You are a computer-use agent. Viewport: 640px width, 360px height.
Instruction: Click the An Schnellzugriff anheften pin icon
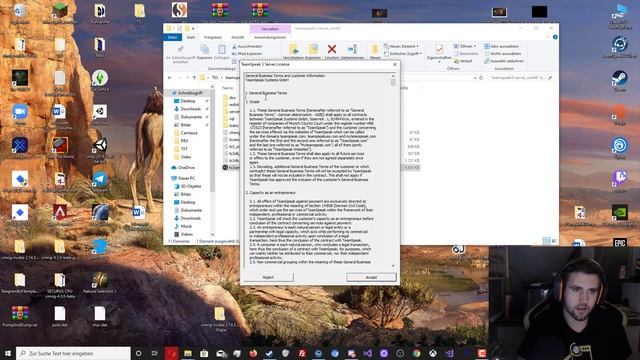[180, 50]
